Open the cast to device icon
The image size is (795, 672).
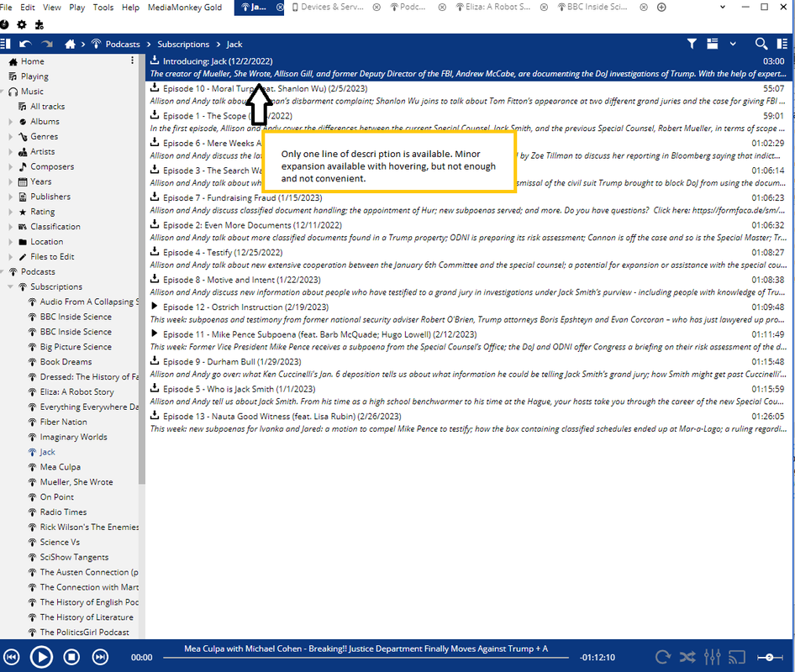pyautogui.click(x=737, y=658)
